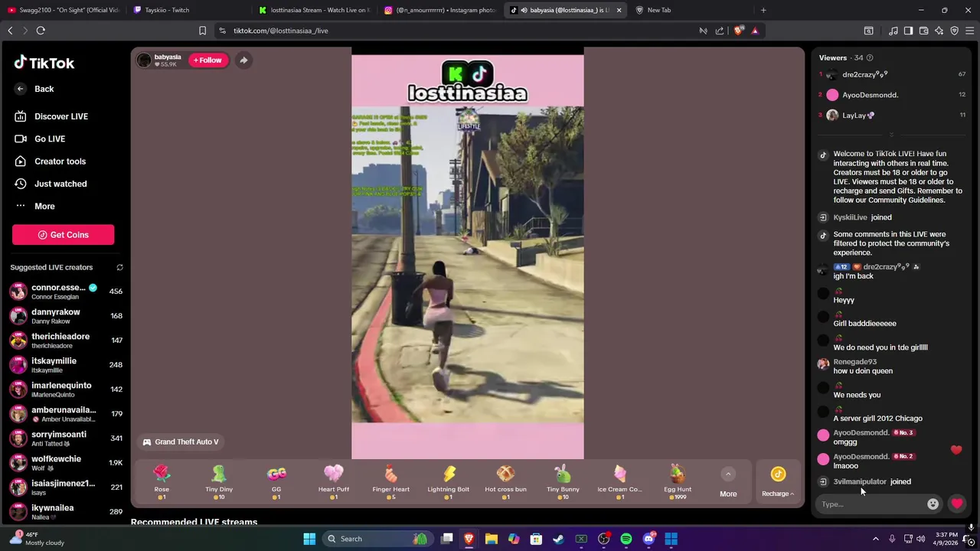Open Discover LIVE in sidebar
Screen dimensions: 980x551
pyautogui.click(x=51, y=116)
